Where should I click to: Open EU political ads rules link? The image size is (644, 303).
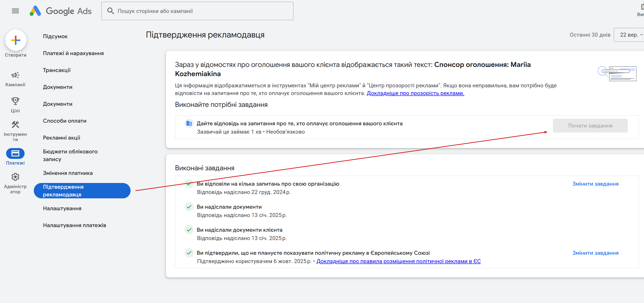(x=398, y=261)
